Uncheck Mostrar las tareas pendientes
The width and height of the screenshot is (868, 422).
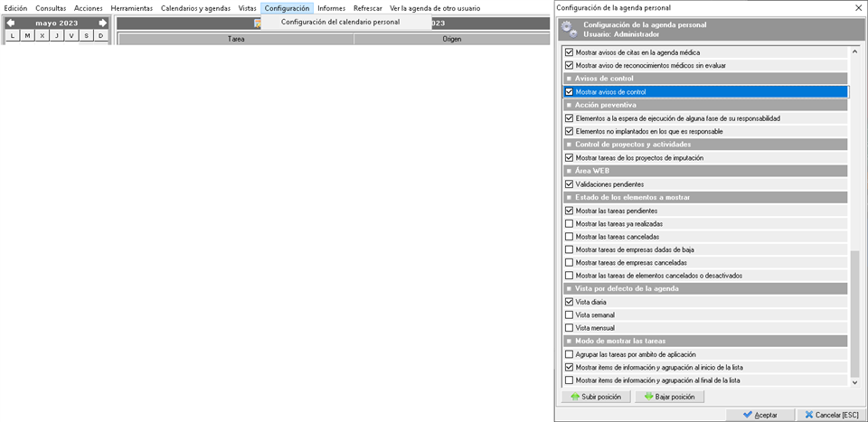569,211
